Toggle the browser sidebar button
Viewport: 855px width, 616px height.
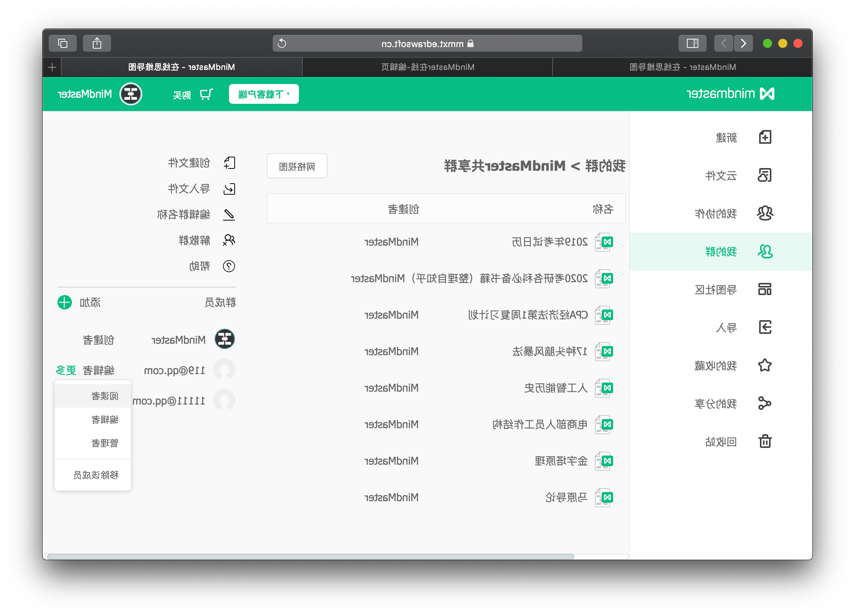[x=693, y=43]
